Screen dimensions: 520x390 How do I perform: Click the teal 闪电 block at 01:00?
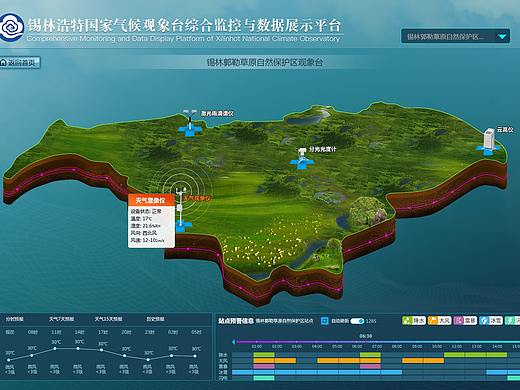point(264,378)
